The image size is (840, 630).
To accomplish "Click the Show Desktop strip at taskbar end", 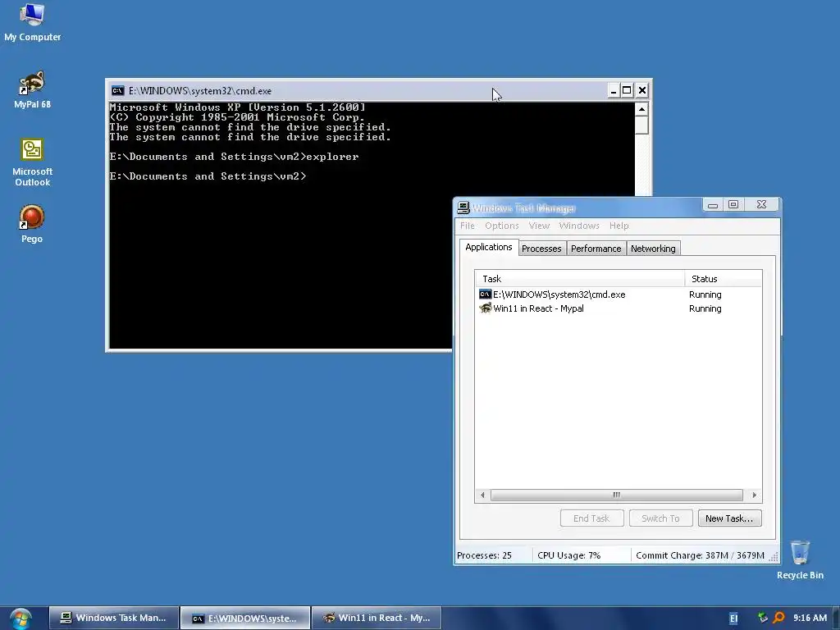I will coord(836,619).
